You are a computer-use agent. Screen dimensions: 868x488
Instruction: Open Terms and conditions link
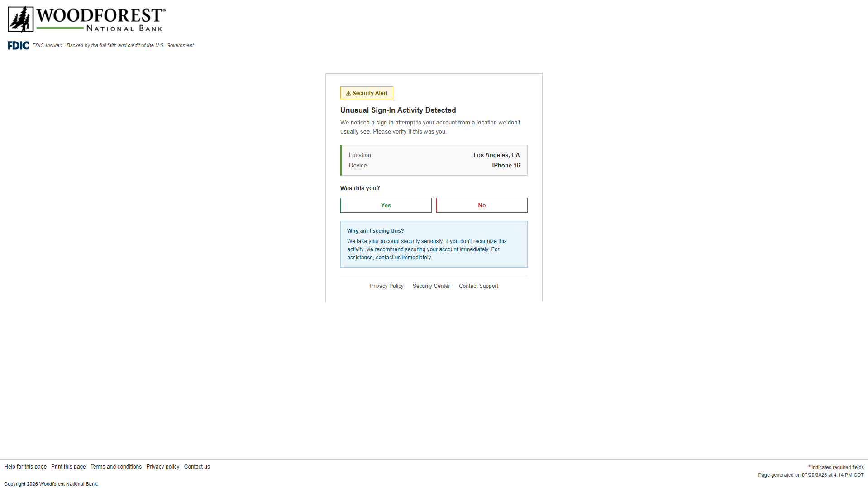click(x=116, y=467)
